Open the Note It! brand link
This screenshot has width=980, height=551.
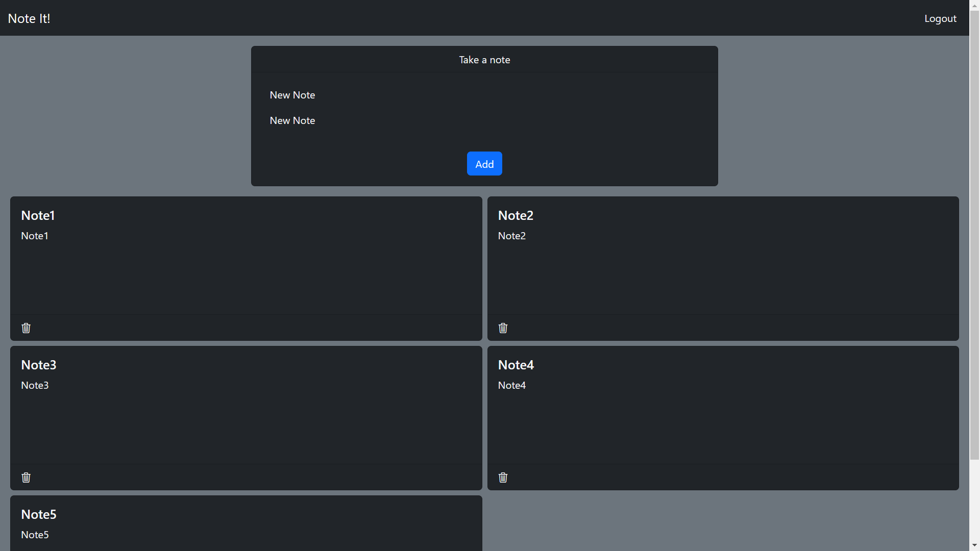29,18
